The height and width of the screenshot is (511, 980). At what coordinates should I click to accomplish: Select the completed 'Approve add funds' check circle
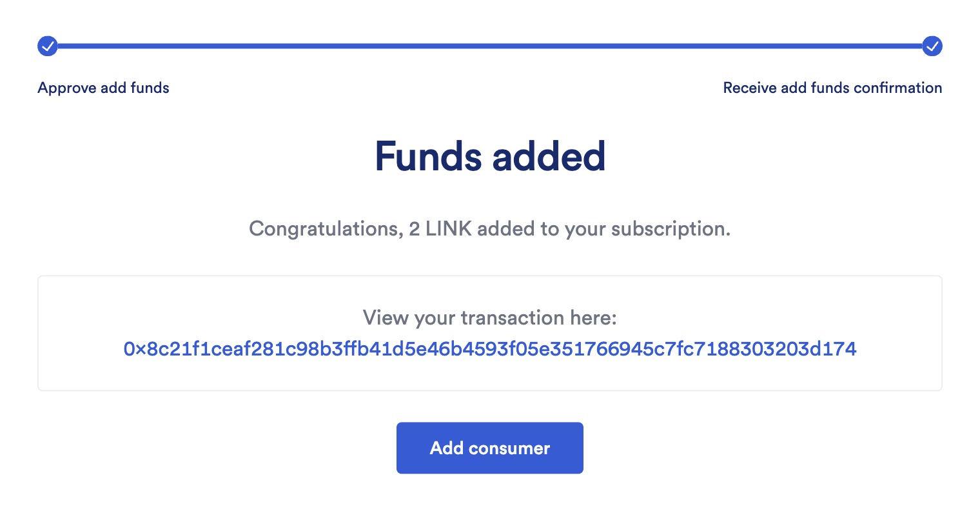click(47, 46)
